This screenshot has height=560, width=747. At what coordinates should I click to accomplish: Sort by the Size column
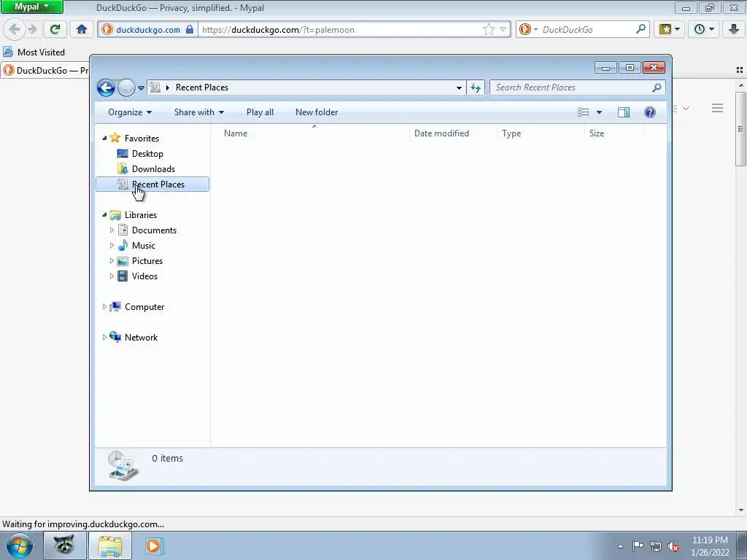[x=614, y=133]
